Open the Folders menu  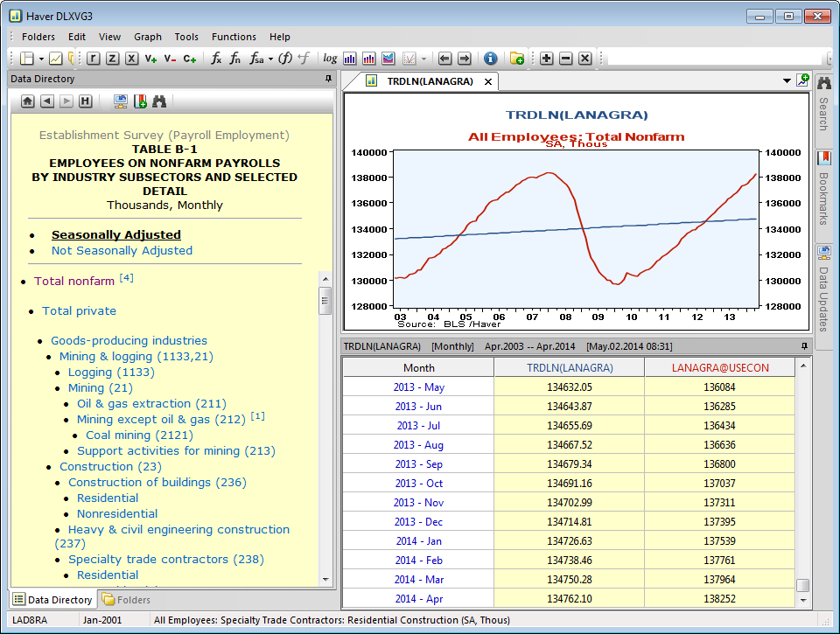pos(38,37)
